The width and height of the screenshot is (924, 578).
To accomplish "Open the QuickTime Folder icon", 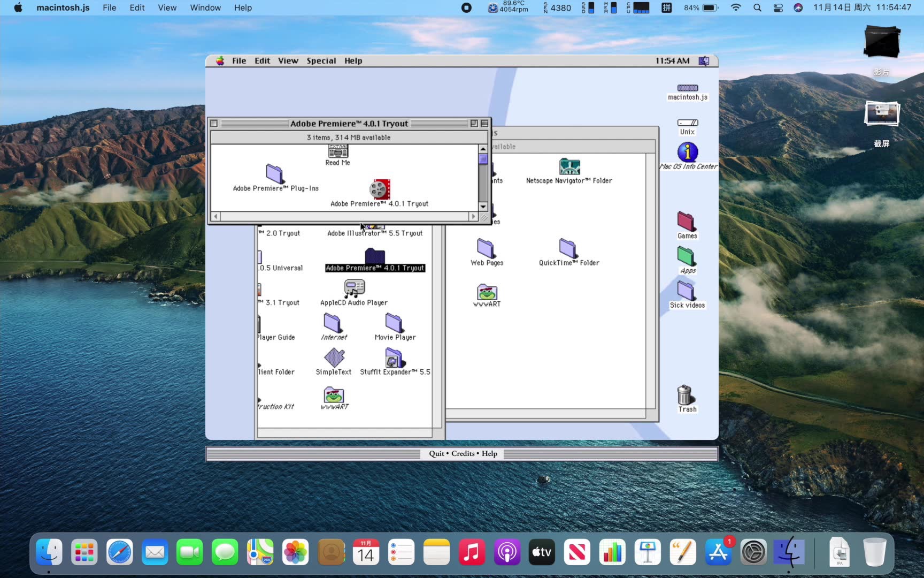I will (x=568, y=248).
